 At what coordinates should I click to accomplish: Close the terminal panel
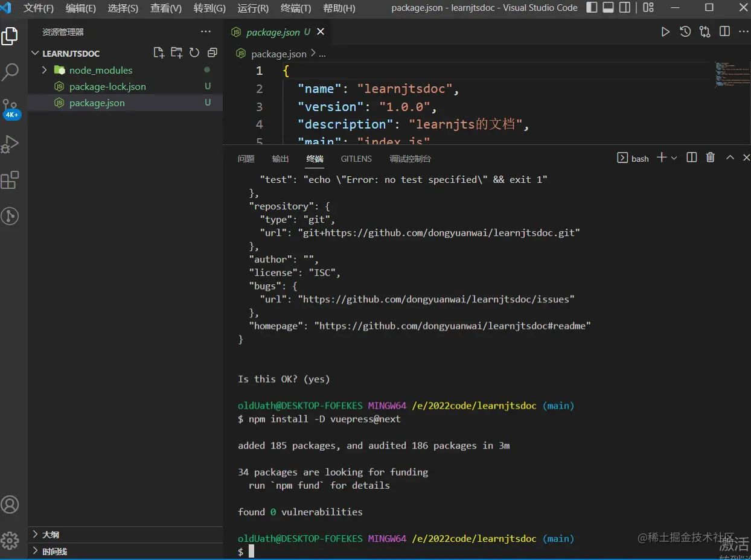pyautogui.click(x=747, y=157)
